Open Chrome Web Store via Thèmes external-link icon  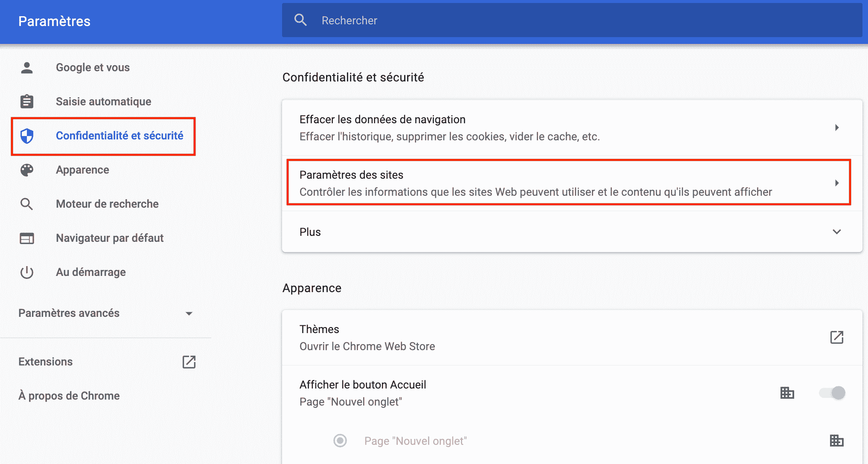coord(836,337)
